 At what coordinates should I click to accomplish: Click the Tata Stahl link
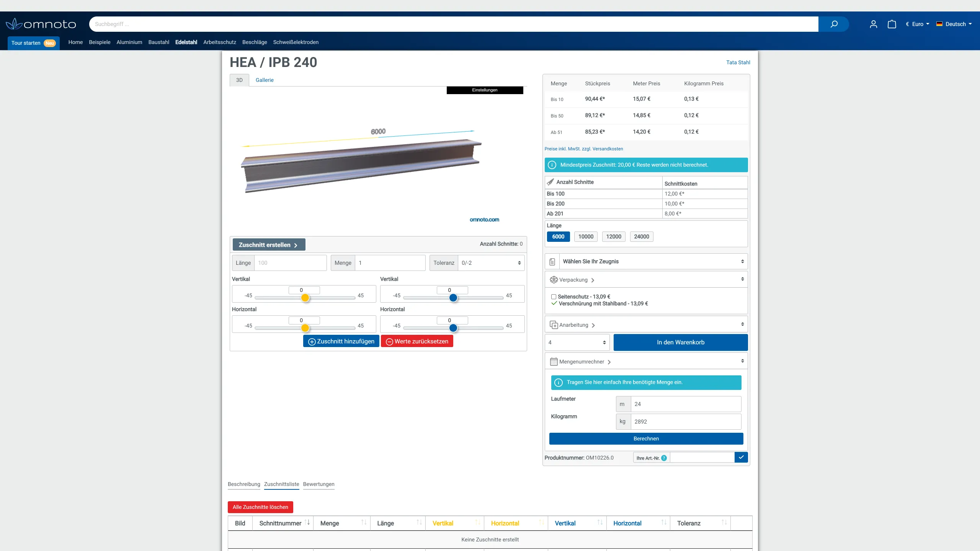(x=738, y=62)
